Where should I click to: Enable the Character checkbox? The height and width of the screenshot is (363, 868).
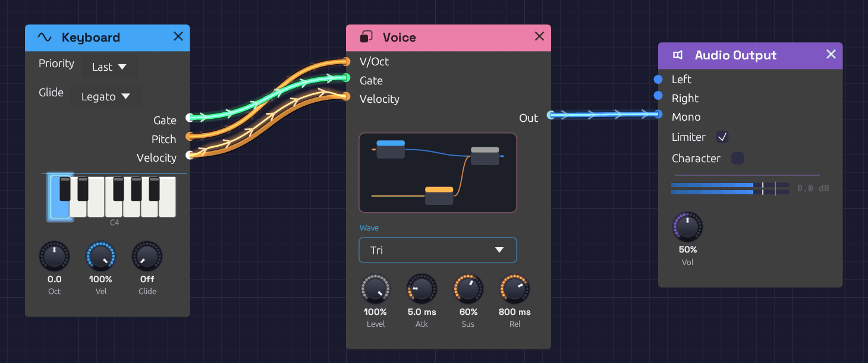(x=737, y=159)
